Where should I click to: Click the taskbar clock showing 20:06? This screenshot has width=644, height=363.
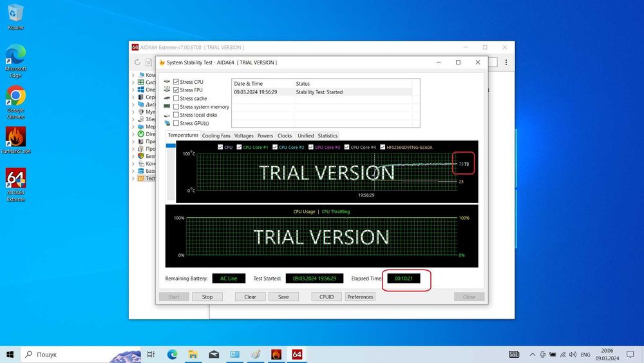click(607, 355)
